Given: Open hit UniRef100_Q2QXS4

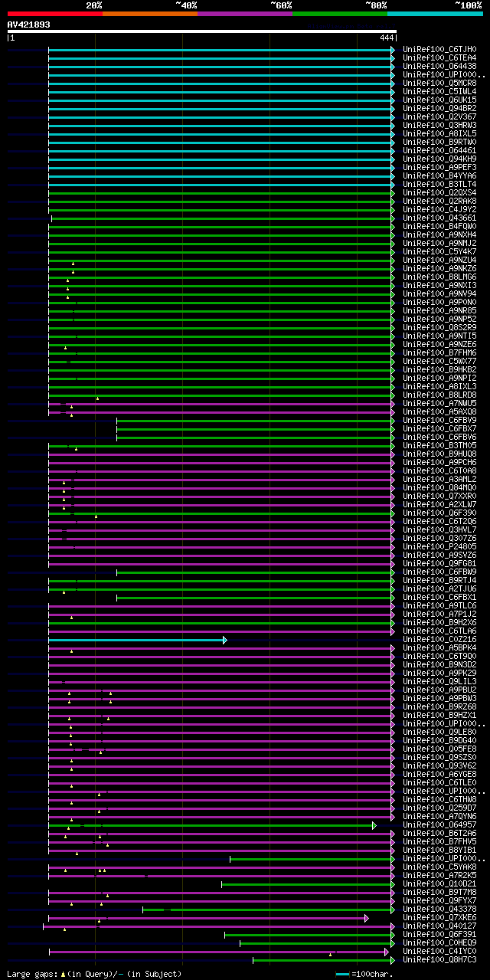Looking at the screenshot, I should pyautogui.click(x=439, y=192).
